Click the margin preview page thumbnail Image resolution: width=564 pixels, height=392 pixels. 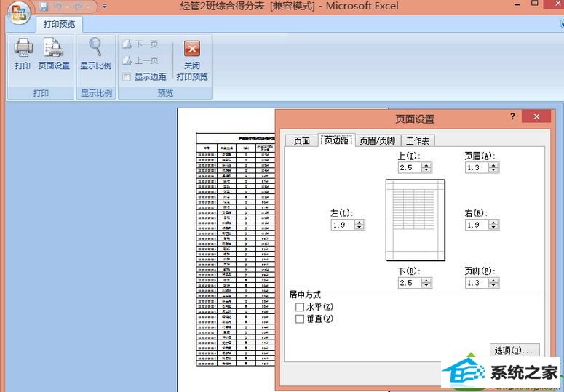click(x=415, y=220)
